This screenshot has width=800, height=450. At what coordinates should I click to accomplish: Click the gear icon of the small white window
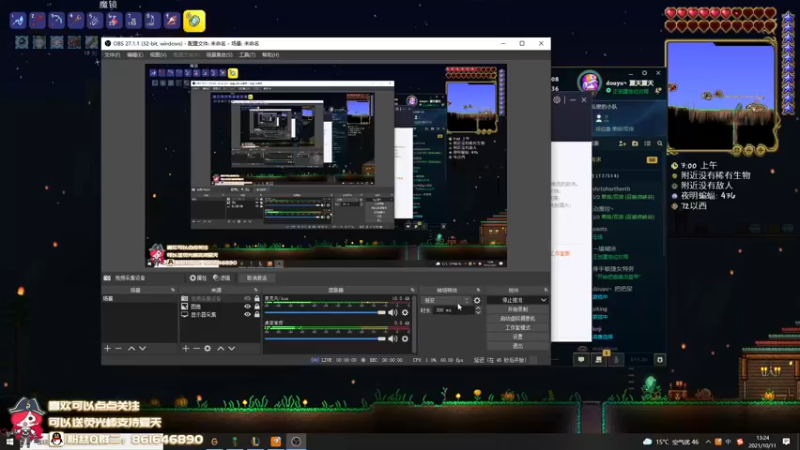tap(557, 100)
